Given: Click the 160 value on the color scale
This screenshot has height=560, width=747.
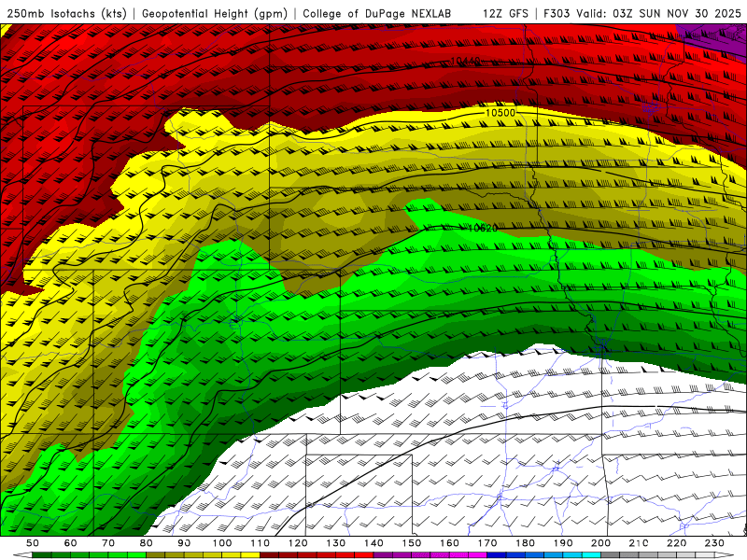Looking at the screenshot, I should point(449,543).
